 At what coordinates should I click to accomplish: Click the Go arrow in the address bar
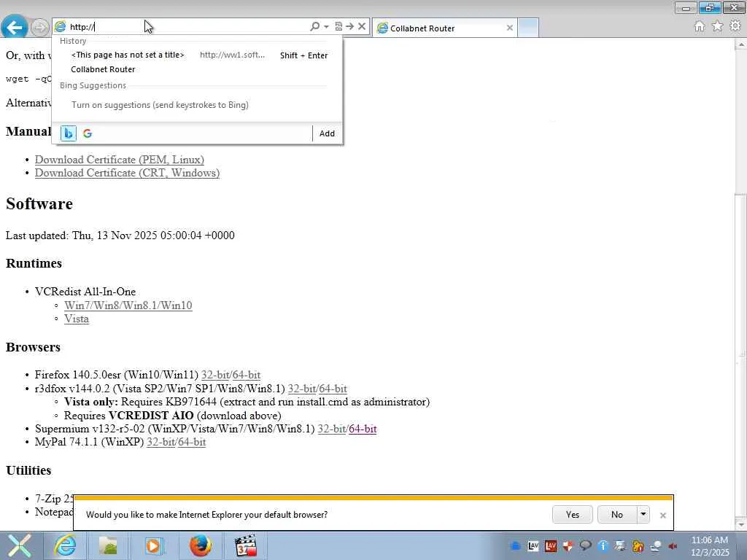pyautogui.click(x=349, y=27)
